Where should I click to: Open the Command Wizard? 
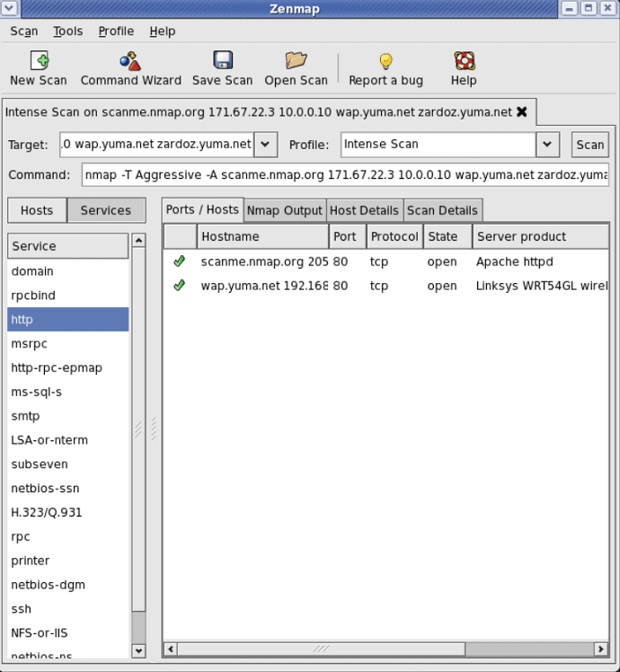click(x=130, y=68)
